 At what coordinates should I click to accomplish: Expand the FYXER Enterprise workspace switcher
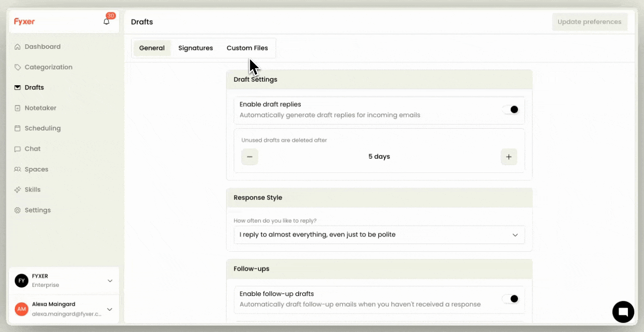pos(110,281)
